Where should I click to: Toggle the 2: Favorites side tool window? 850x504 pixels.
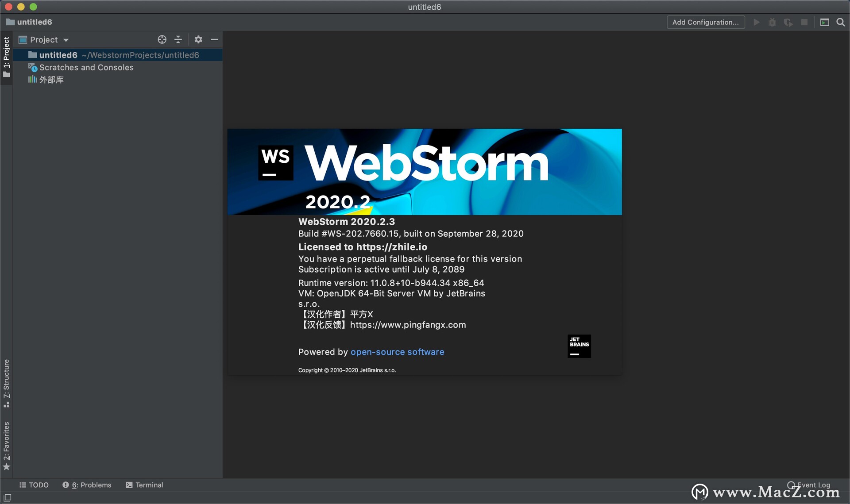[x=6, y=446]
